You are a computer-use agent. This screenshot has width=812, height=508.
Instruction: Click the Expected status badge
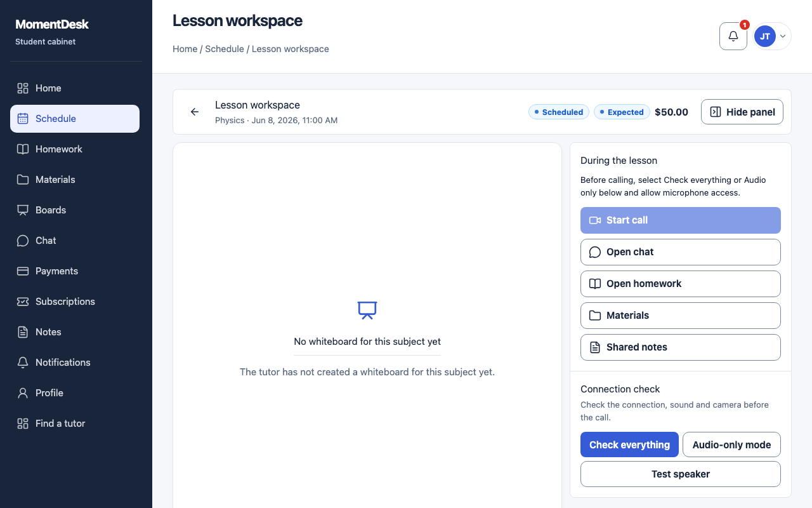point(622,112)
